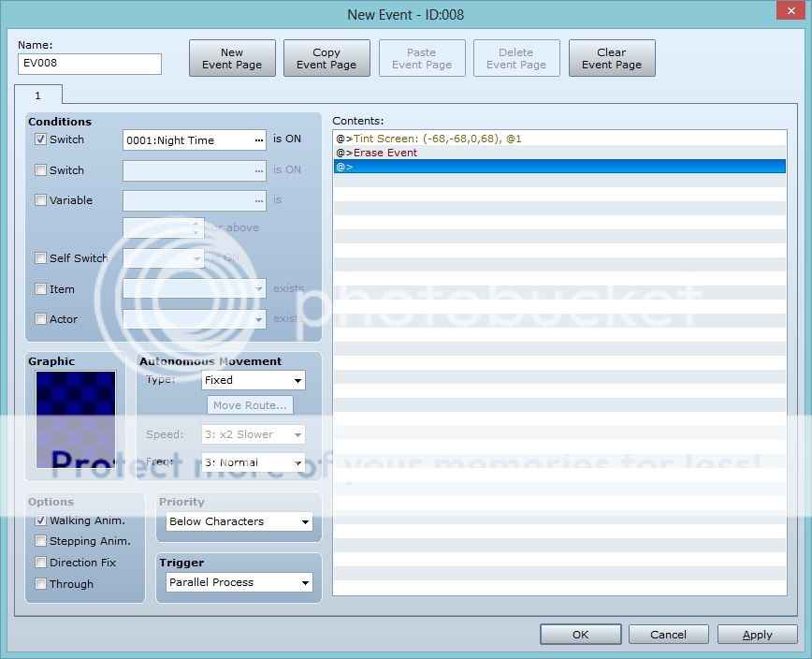812x659 pixels.
Task: Uncheck the first Switch condition checkbox
Action: [x=40, y=139]
